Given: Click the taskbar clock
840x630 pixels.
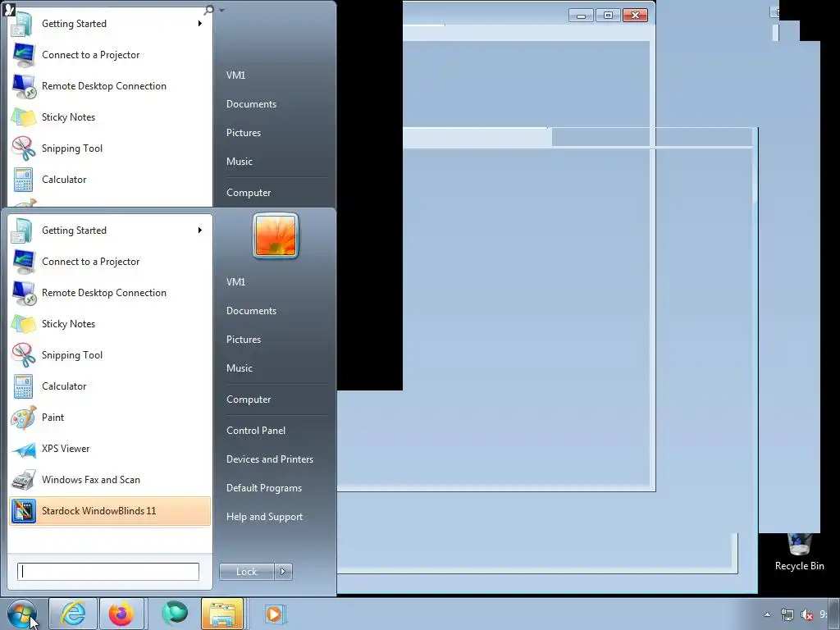Looking at the screenshot, I should tap(824, 615).
